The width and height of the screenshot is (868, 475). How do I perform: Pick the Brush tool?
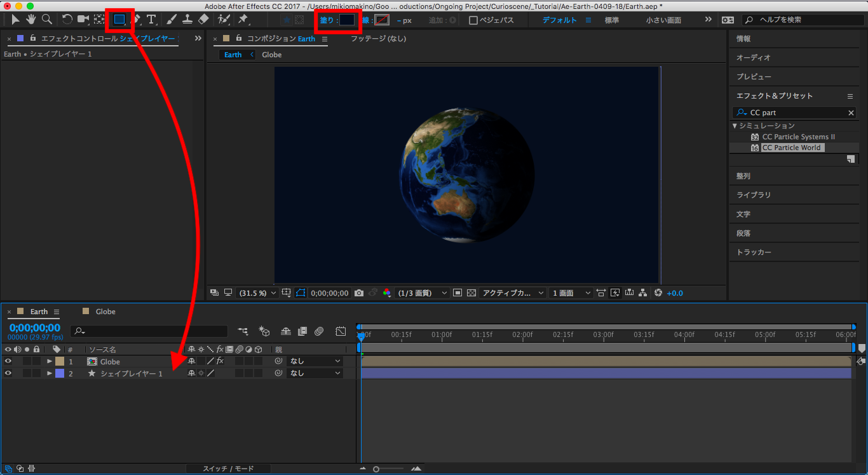(172, 20)
